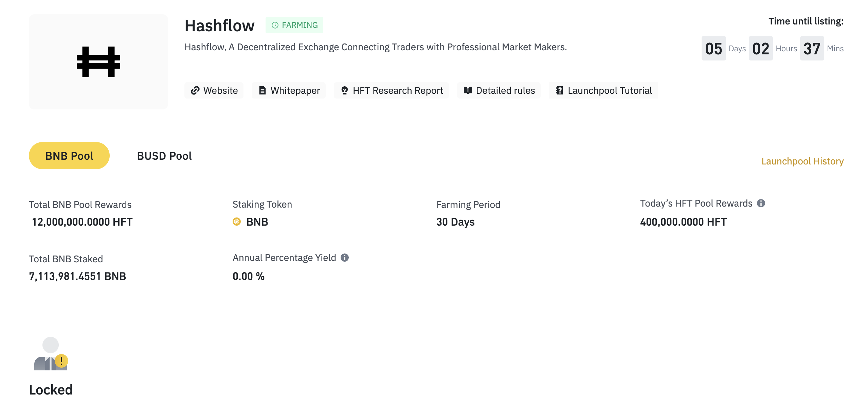Click the Today's HFT Pool Rewards info icon

[761, 203]
